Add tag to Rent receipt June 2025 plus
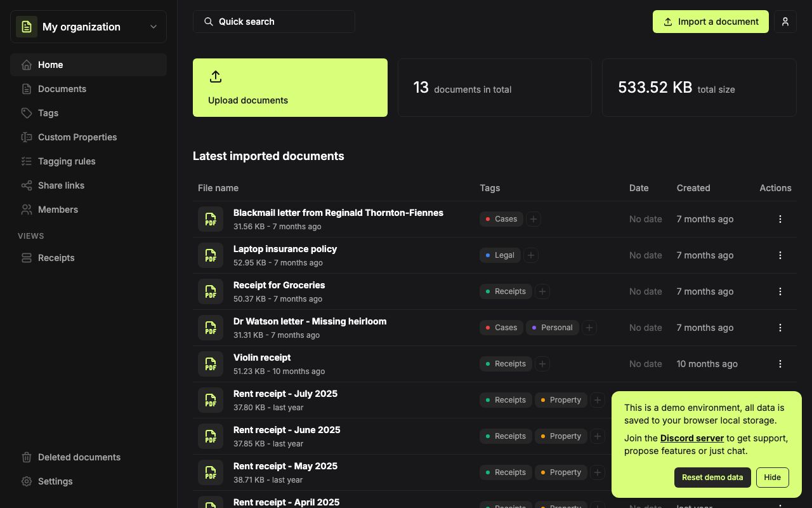Viewport: 812px width, 508px height. (598, 436)
